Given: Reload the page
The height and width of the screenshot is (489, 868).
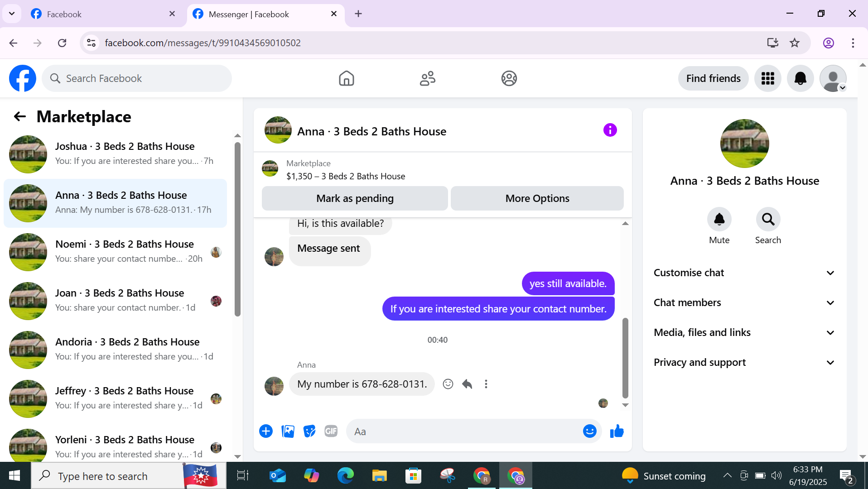Looking at the screenshot, I should (x=62, y=43).
